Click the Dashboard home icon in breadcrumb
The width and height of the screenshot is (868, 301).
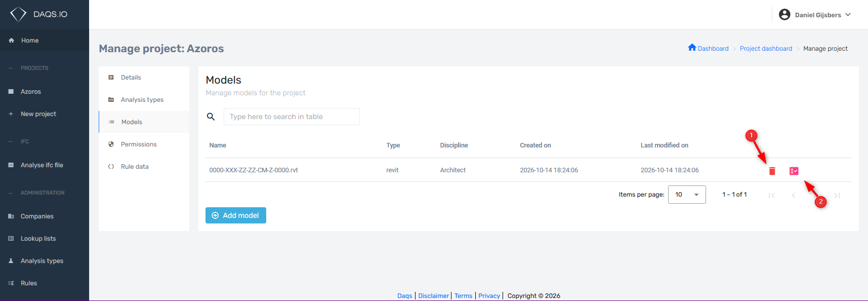(x=692, y=48)
